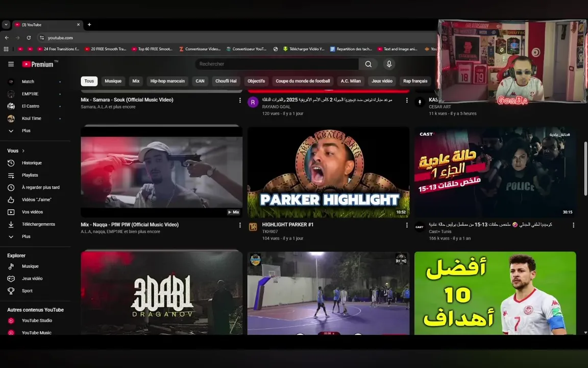This screenshot has width=588, height=368.
Task: Select the CAN filter chip
Action: [200, 81]
